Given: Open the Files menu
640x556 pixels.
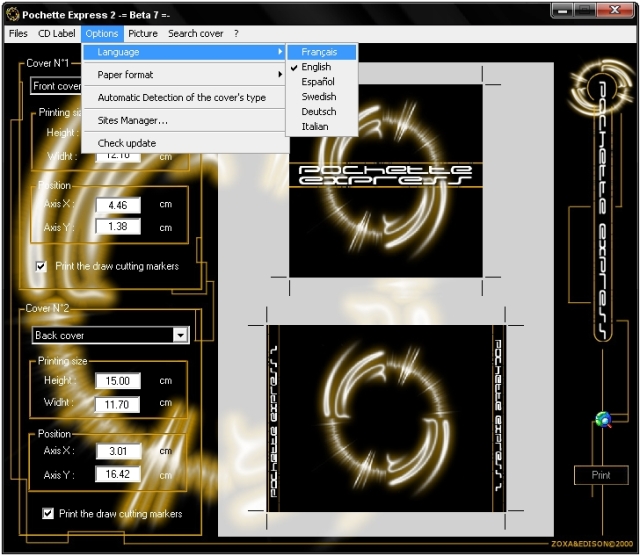Looking at the screenshot, I should 18,33.
